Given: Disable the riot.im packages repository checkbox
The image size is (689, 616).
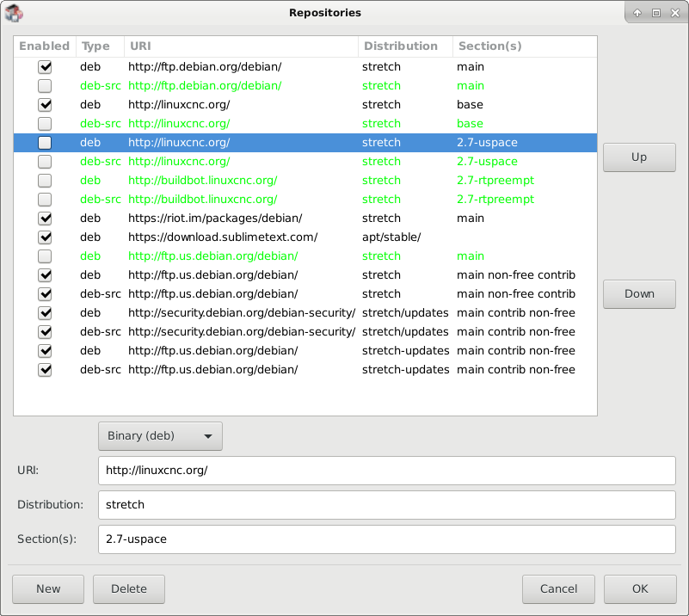Looking at the screenshot, I should click(45, 218).
